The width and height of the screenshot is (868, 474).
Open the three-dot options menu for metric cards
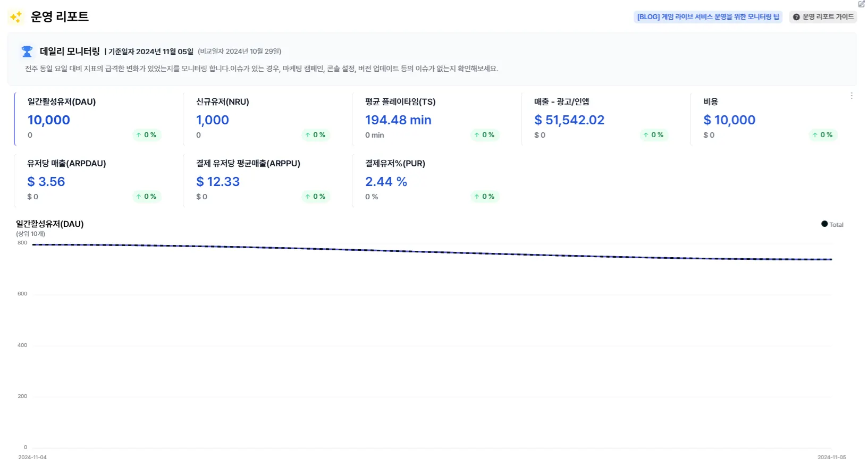pyautogui.click(x=852, y=96)
